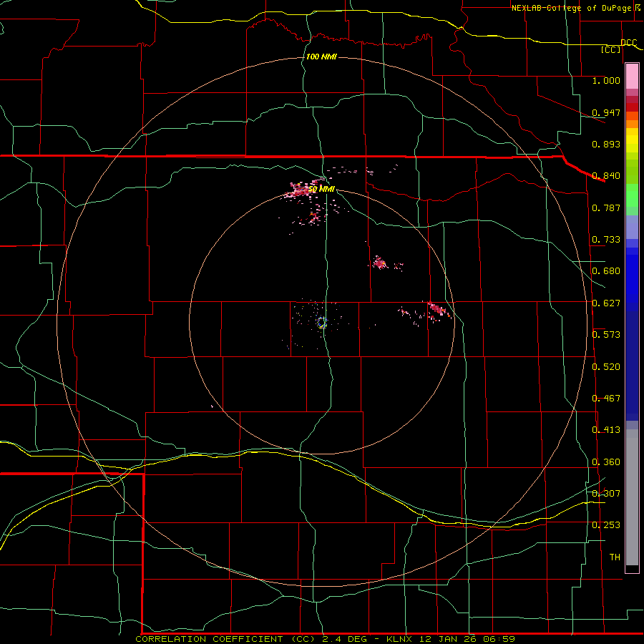Click the KLNX station identifier in caption
The width and height of the screenshot is (644, 644).
(400, 639)
